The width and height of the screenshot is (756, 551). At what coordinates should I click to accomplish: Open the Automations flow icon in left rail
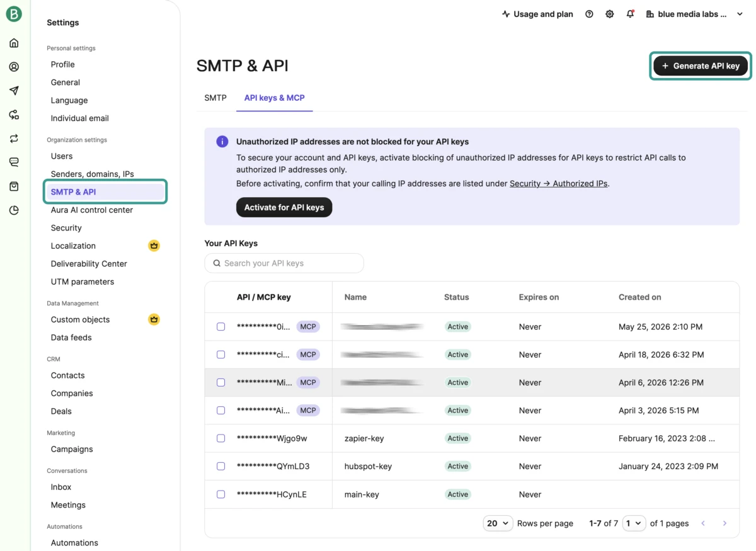tap(14, 115)
